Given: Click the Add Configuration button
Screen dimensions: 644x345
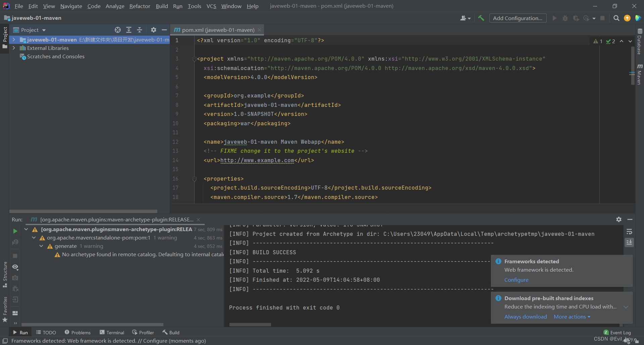Looking at the screenshot, I should coord(518,18).
